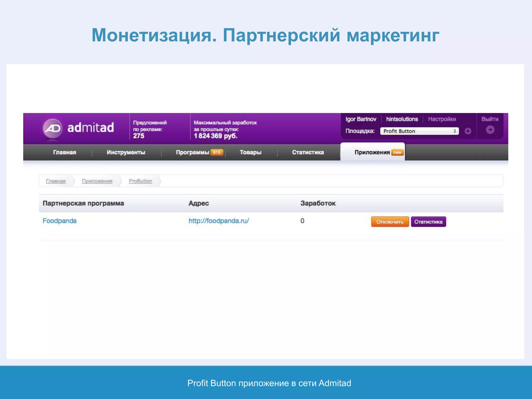Image resolution: width=532 pixels, height=399 pixels.
Task: Open the http://foodpanda.ru/ address link
Action: click(219, 221)
